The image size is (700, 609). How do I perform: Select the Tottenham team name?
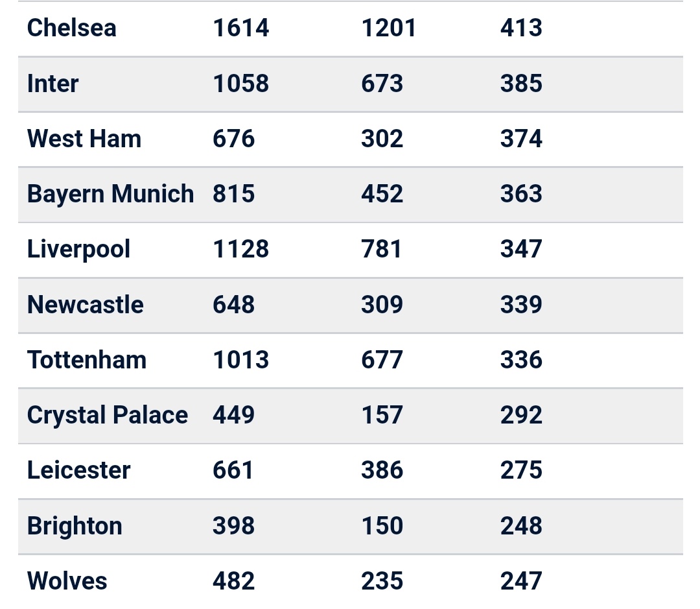pyautogui.click(x=87, y=360)
